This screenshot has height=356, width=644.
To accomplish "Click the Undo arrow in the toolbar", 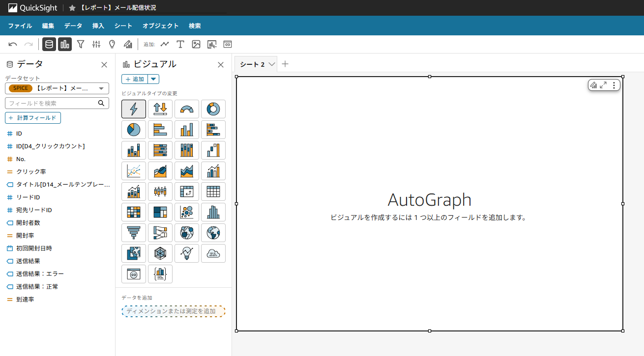I will click(13, 44).
